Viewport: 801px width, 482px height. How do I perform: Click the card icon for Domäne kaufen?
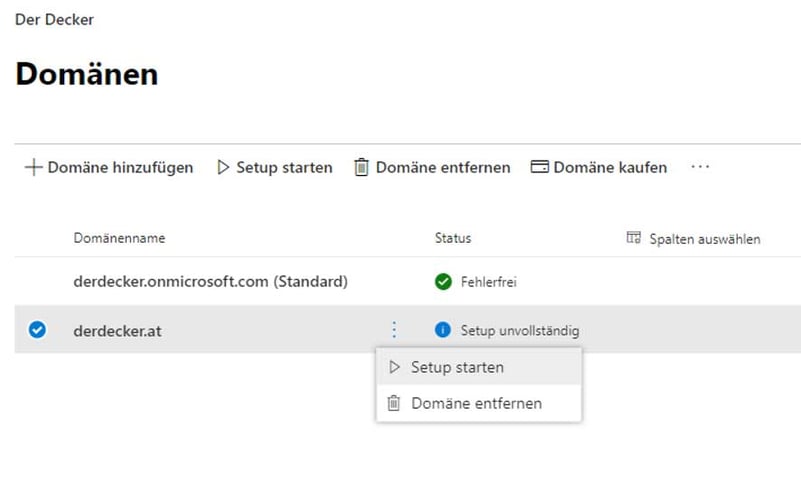pos(539,167)
